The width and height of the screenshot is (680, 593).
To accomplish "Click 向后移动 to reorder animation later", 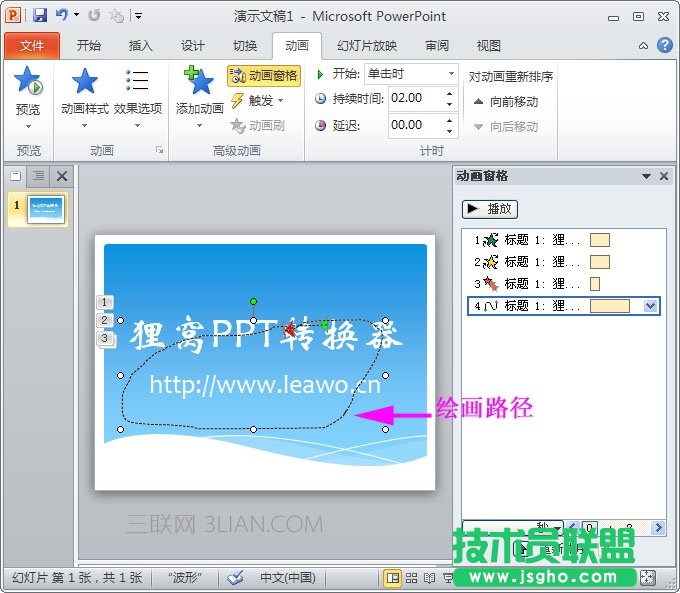I will pyautogui.click(x=506, y=127).
